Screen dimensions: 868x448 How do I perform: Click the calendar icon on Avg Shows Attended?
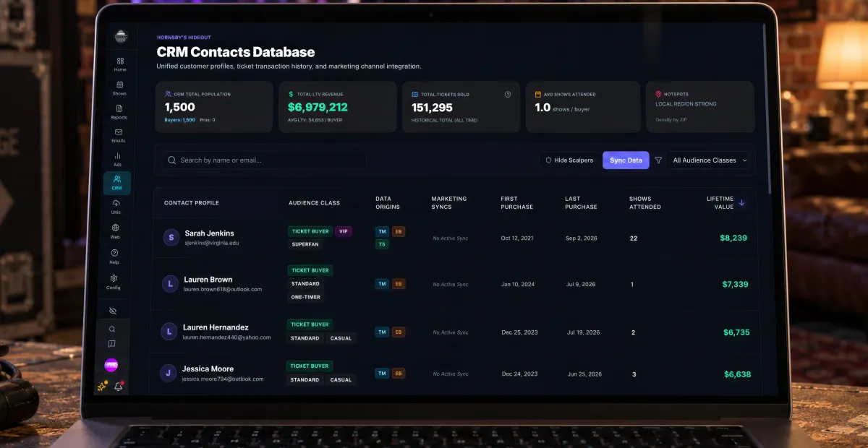537,94
